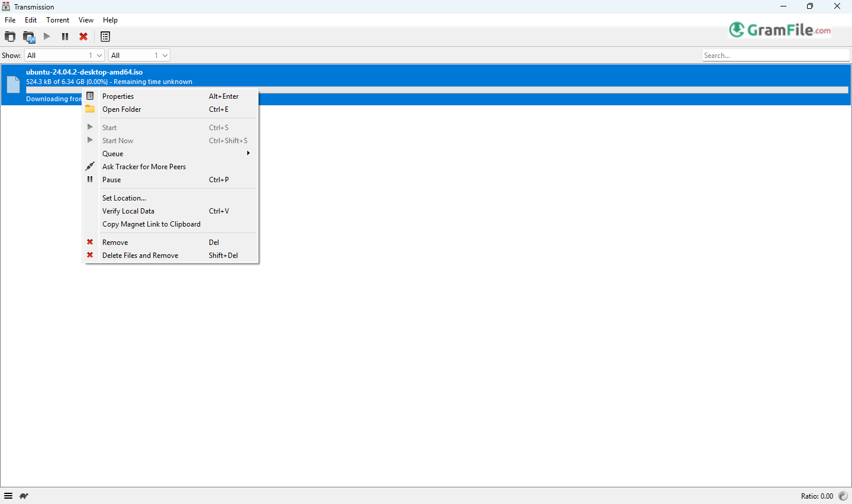This screenshot has height=504, width=852.
Task: Open the File menu
Action: click(10, 20)
